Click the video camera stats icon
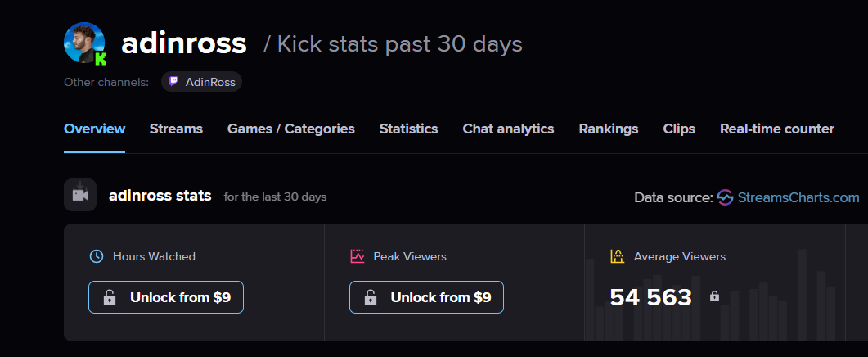 [80, 196]
